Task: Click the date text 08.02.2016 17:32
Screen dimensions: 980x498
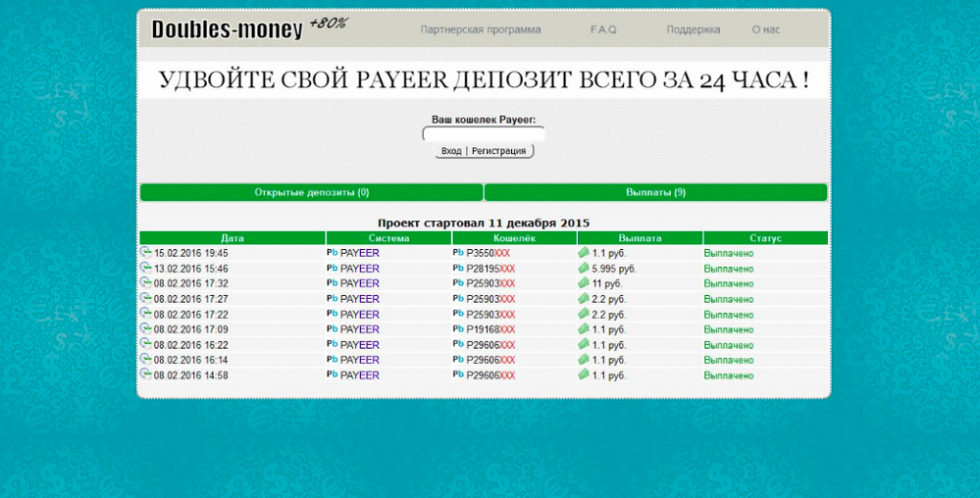Action: [190, 283]
